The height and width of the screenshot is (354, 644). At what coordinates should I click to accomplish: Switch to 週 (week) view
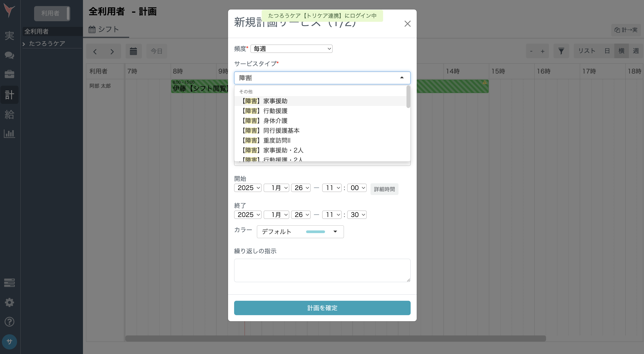click(x=636, y=51)
